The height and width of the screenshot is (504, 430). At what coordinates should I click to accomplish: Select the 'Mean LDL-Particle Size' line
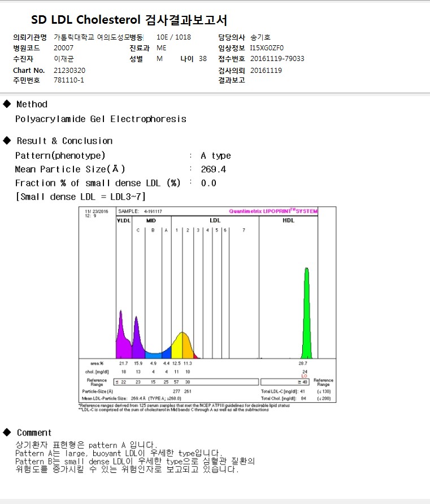click(x=132, y=398)
